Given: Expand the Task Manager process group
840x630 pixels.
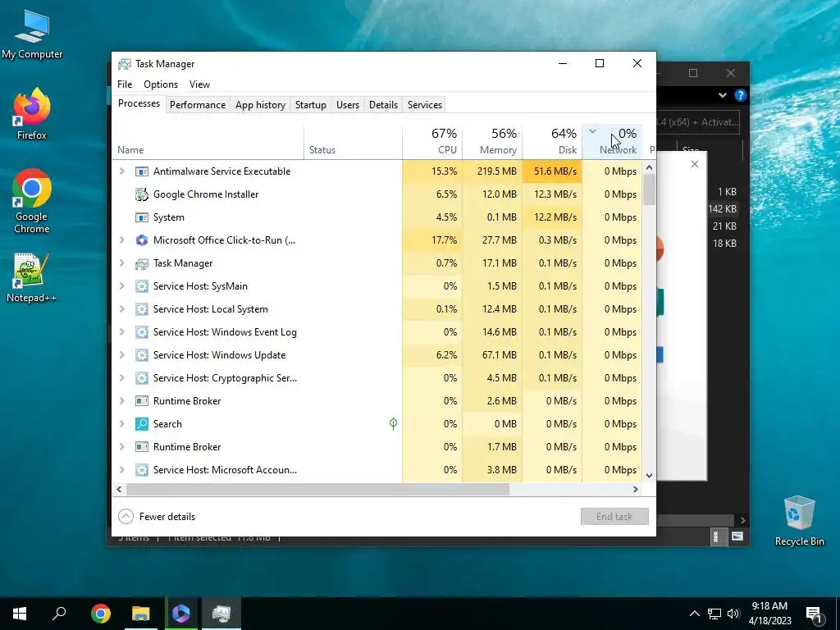Looking at the screenshot, I should pos(122,263).
